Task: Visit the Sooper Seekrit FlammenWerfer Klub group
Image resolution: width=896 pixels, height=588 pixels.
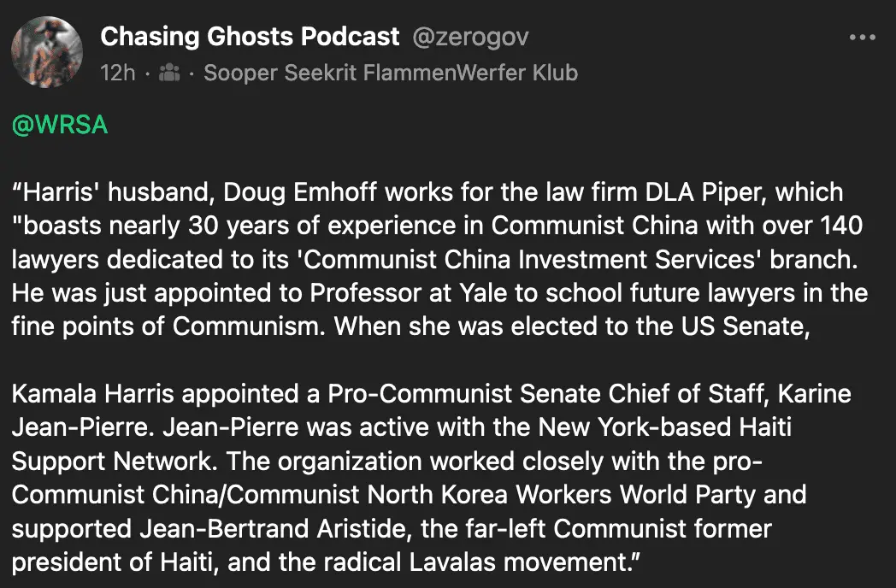Action: click(x=391, y=73)
